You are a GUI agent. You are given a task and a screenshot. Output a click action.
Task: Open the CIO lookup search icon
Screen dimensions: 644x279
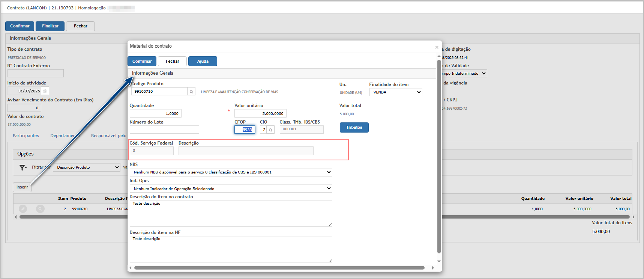click(270, 130)
